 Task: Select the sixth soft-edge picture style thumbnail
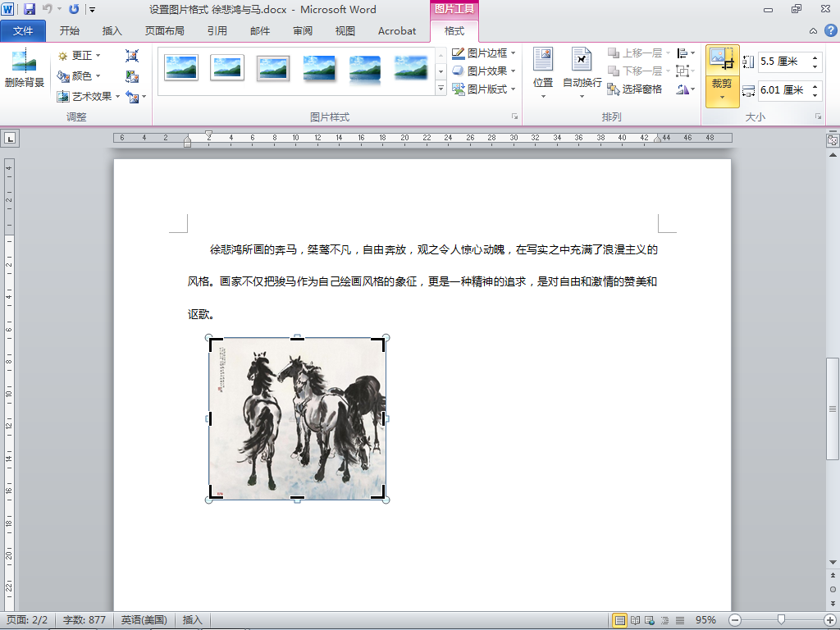411,68
